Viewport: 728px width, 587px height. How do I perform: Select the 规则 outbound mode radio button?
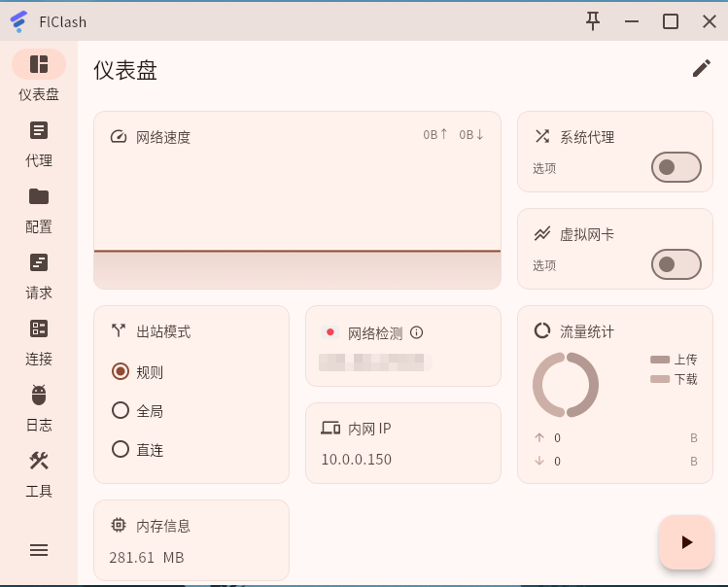point(121,371)
